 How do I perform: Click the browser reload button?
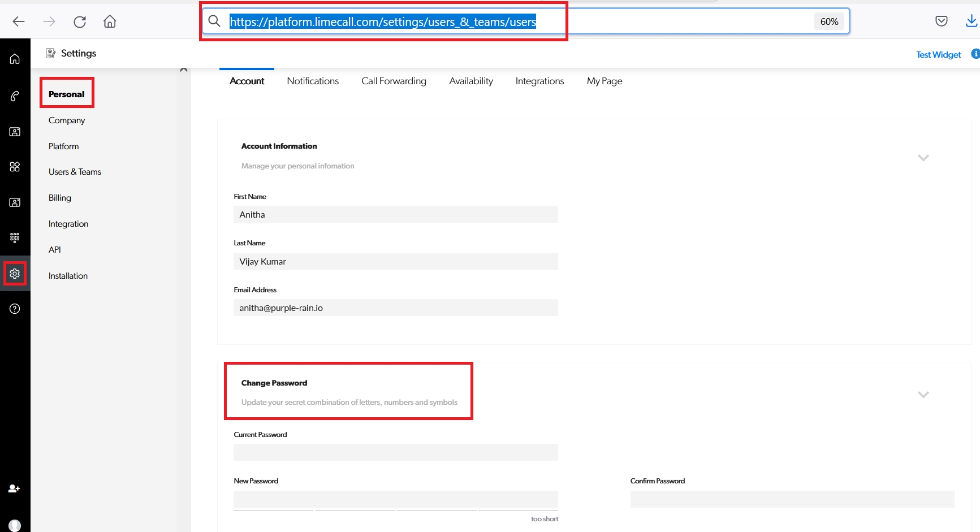point(80,21)
